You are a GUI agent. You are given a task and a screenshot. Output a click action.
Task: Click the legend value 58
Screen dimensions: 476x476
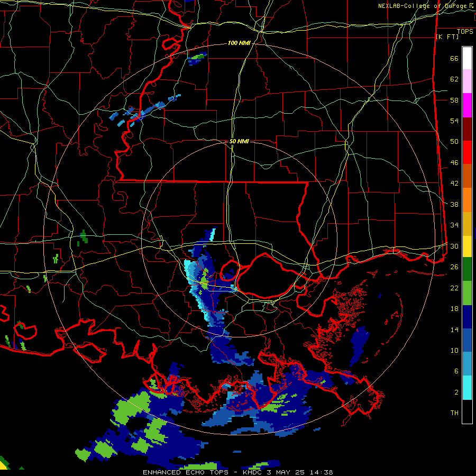(x=454, y=100)
